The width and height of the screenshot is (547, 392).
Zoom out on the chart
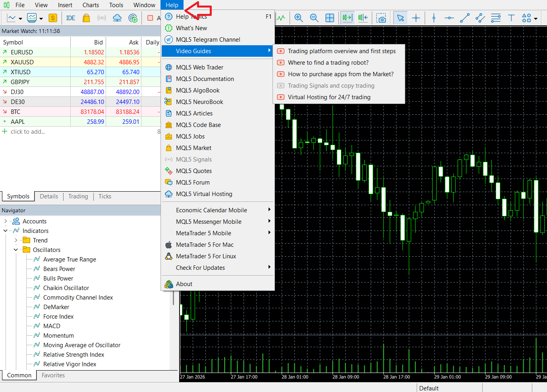pos(314,18)
